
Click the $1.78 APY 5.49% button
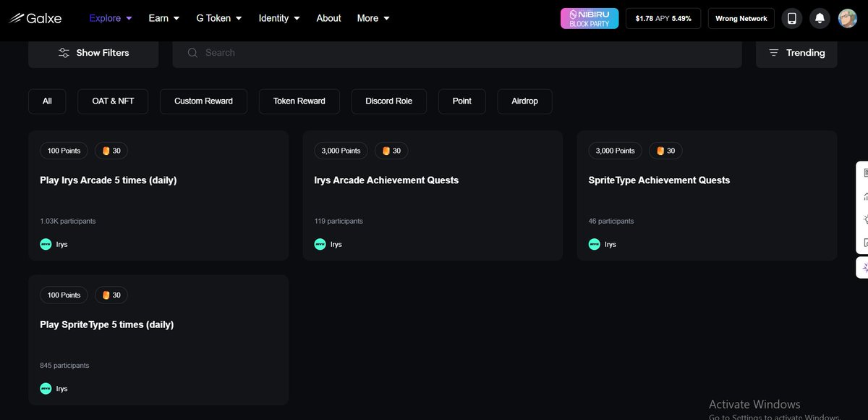coord(663,18)
